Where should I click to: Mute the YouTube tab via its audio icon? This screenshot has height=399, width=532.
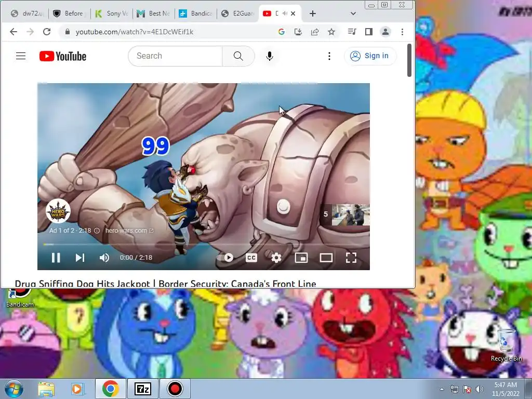click(x=285, y=14)
